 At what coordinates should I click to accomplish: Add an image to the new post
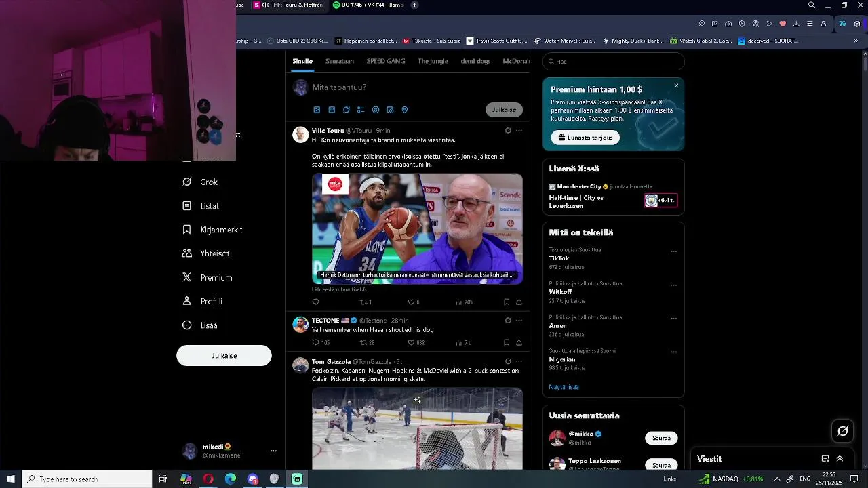pyautogui.click(x=317, y=110)
